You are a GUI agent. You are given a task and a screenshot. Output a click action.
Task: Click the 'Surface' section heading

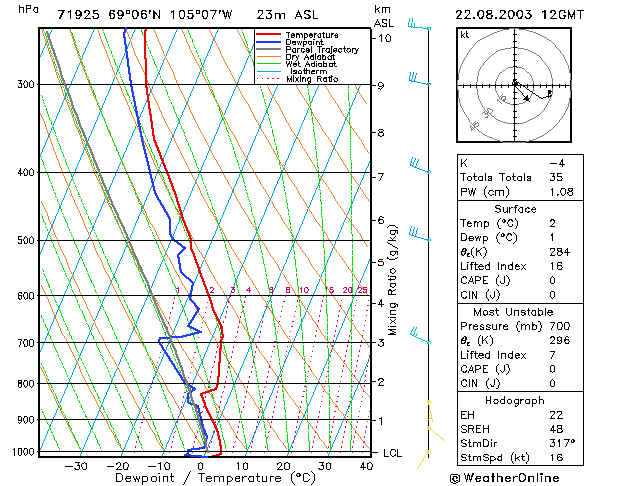pos(515,209)
